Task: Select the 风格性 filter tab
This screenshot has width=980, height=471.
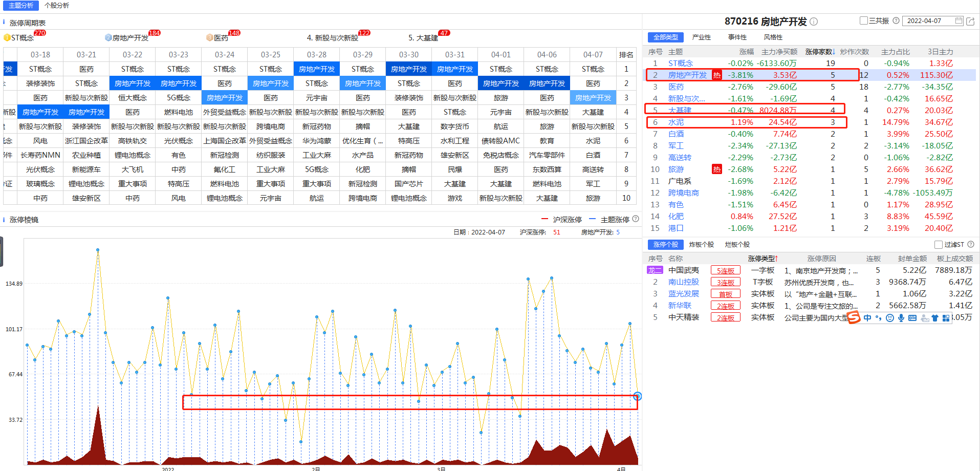Action: coord(773,37)
